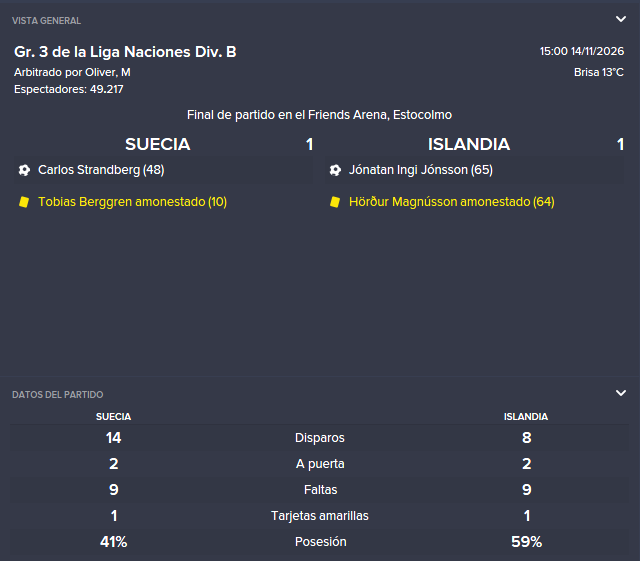The width and height of the screenshot is (640, 561).
Task: Open the Datos del Partido section header
Action: (x=58, y=394)
